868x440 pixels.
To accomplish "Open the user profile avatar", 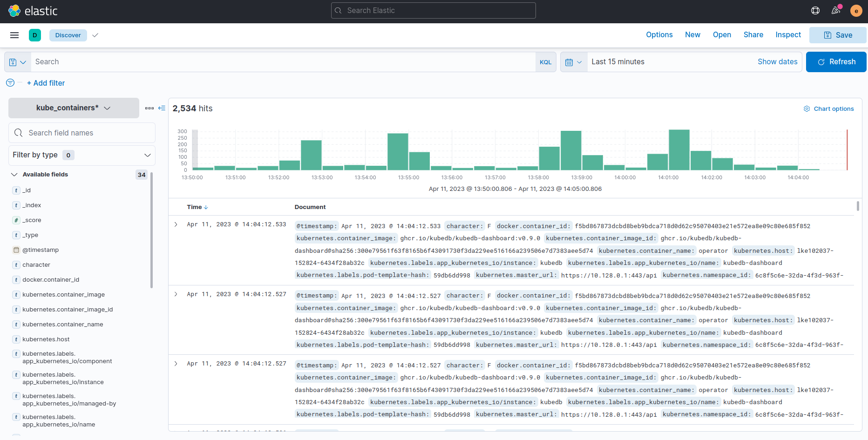I will click(x=856, y=10).
